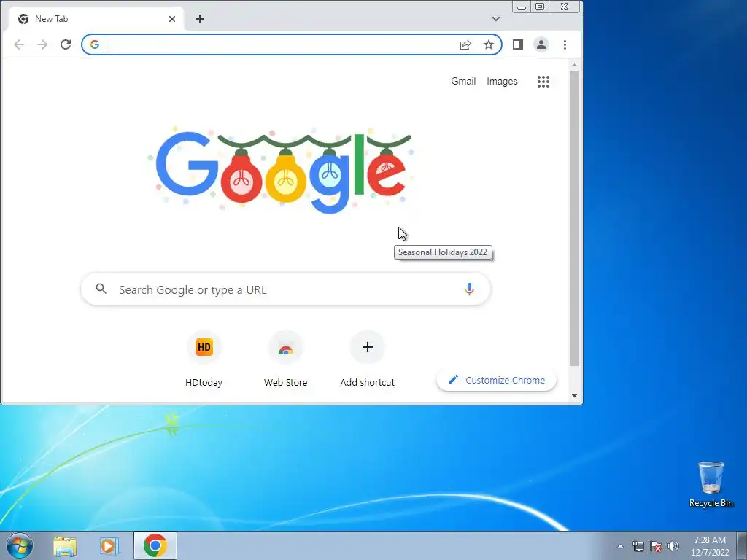The height and width of the screenshot is (560, 747).
Task: Open the HDtoday shortcut tile
Action: pos(204,359)
